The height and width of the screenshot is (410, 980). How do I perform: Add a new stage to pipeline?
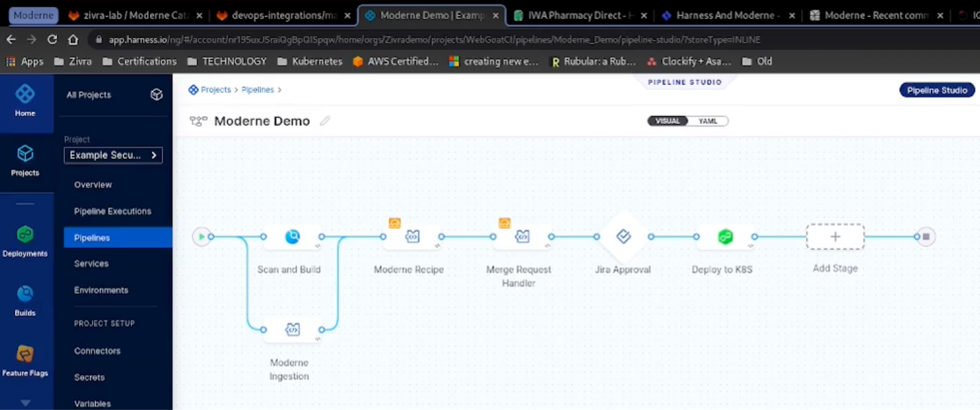pyautogui.click(x=835, y=237)
